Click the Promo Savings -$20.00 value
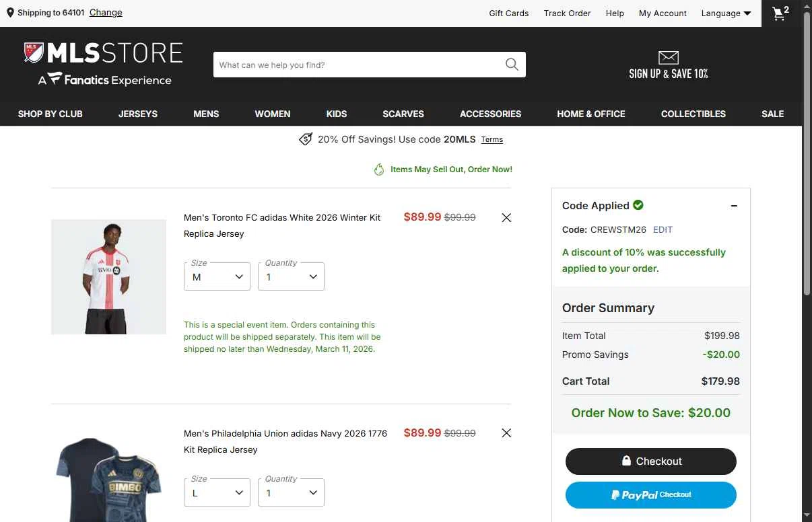The image size is (812, 522). (x=721, y=355)
